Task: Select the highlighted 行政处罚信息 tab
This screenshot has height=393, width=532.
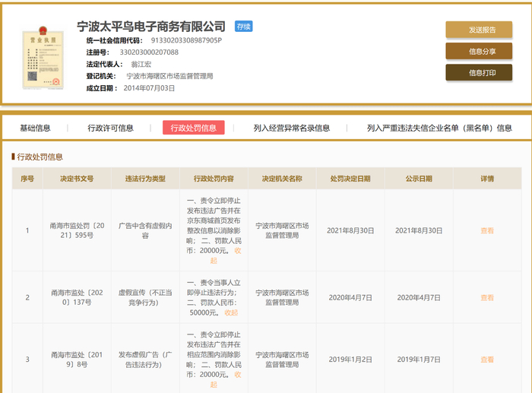Action: [x=193, y=128]
